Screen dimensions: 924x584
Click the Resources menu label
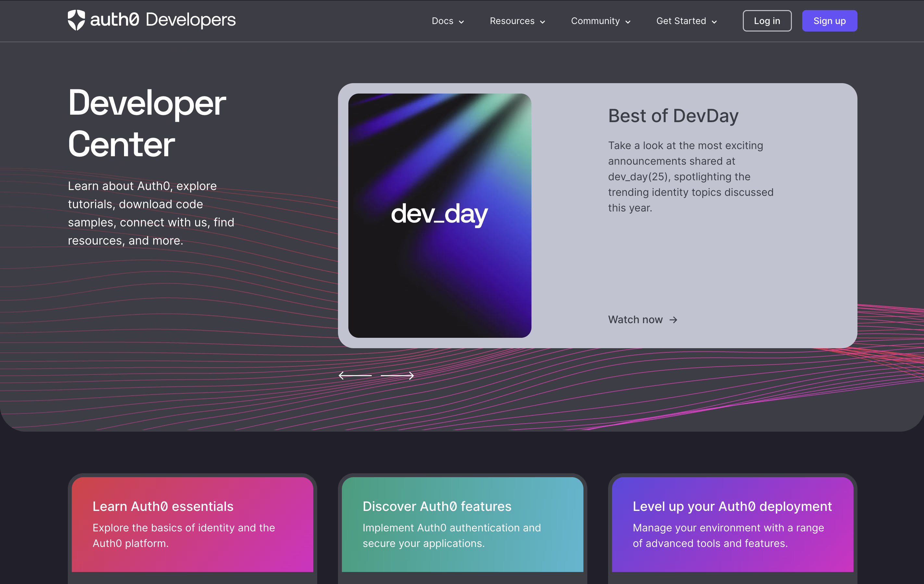[512, 21]
